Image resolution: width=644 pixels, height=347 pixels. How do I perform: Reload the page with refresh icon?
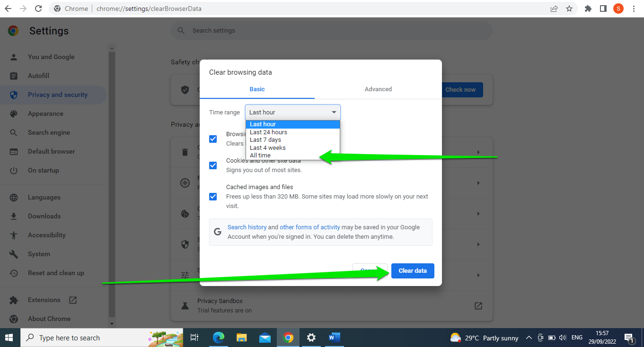[x=38, y=9]
